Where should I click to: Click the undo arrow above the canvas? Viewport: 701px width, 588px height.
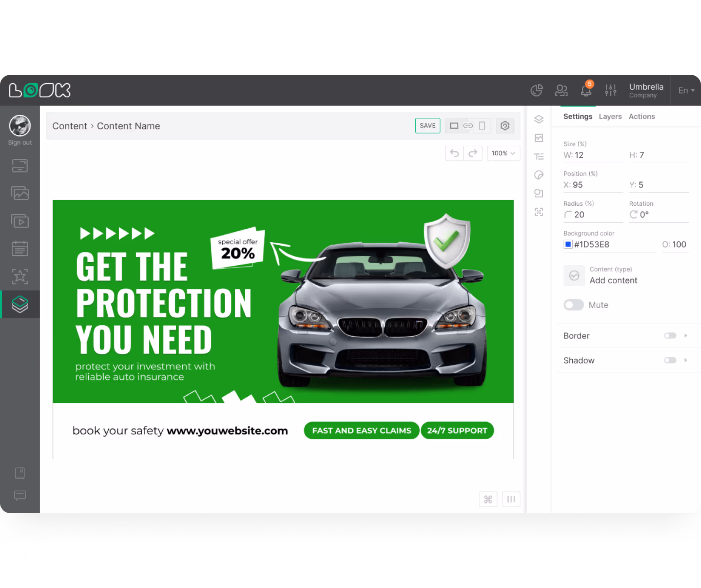[454, 153]
